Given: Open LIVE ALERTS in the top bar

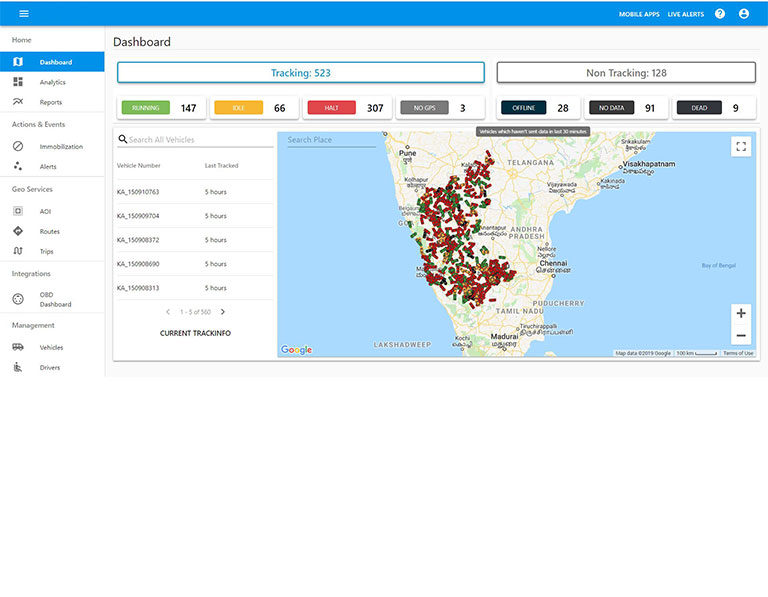Looking at the screenshot, I should pyautogui.click(x=686, y=15).
